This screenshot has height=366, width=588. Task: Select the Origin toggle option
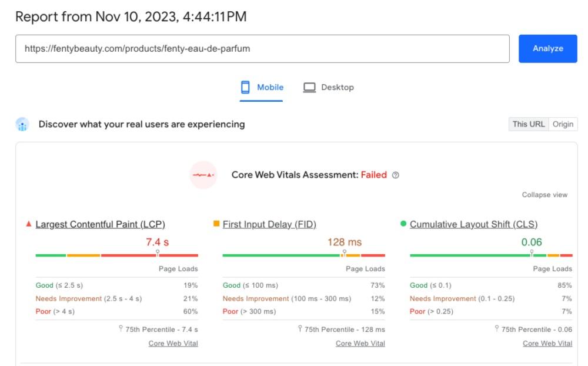coord(563,124)
